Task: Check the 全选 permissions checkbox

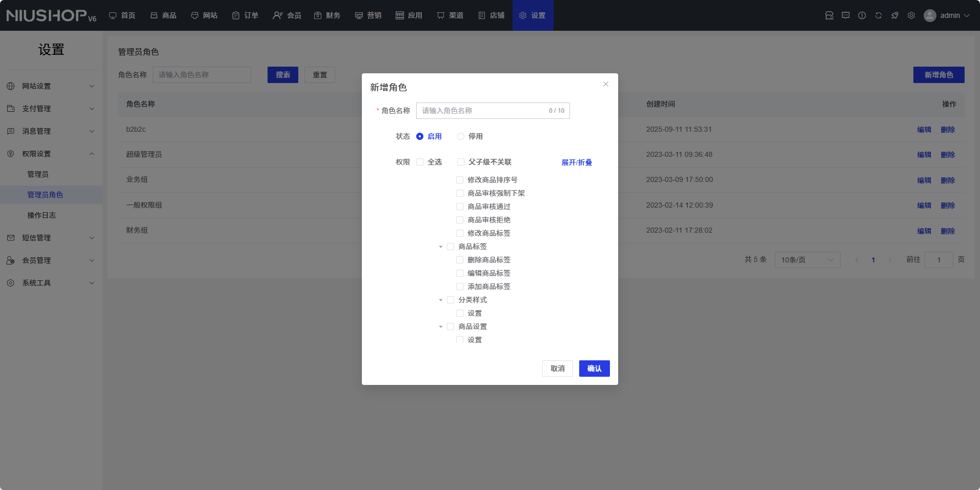Action: (x=420, y=162)
